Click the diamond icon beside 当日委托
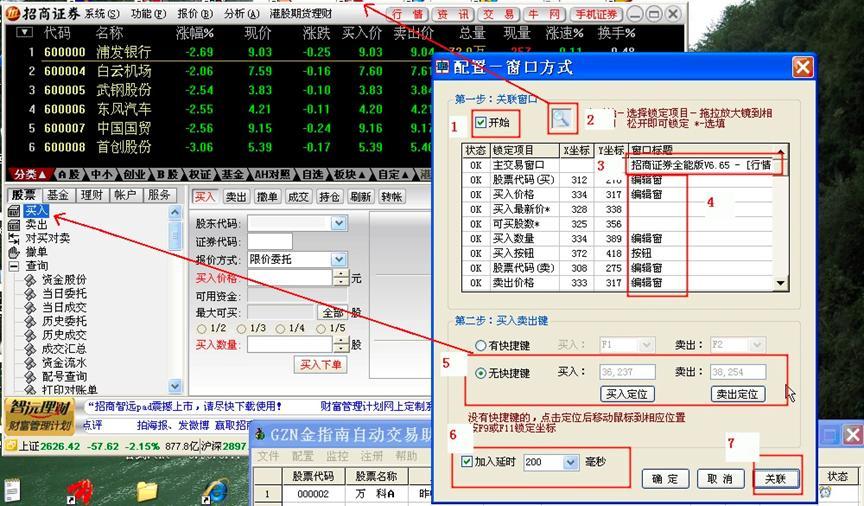864x506 pixels. [31, 294]
